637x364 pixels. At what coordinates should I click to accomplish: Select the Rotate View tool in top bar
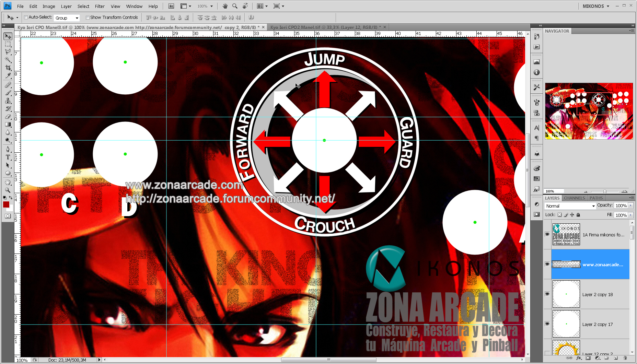pos(245,6)
